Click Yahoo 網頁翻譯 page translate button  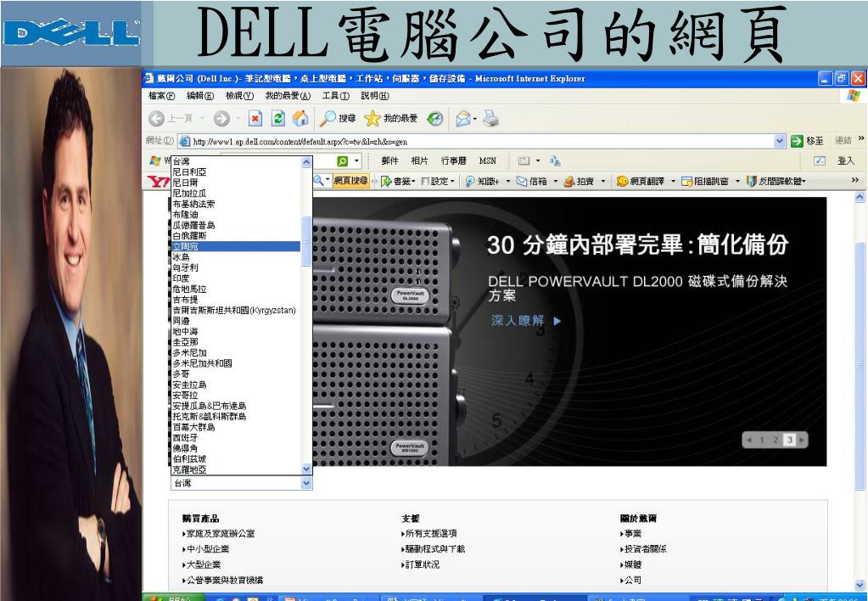(640, 181)
